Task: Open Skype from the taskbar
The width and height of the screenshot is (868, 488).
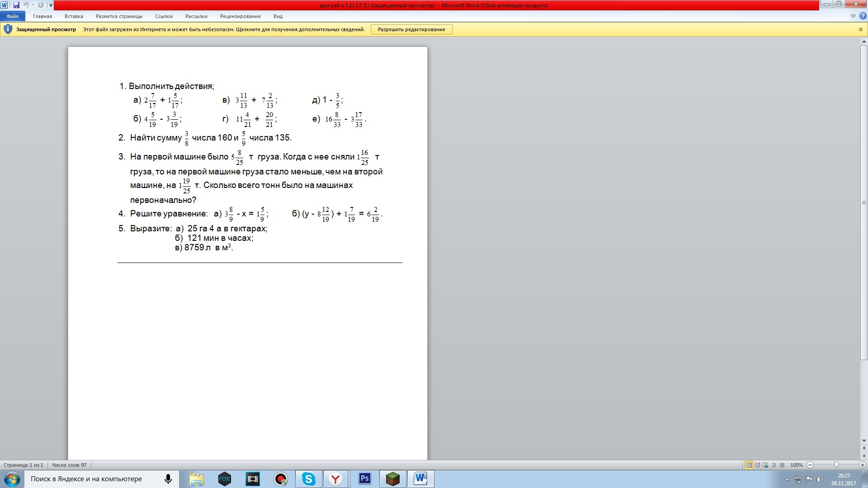Action: coord(309,479)
